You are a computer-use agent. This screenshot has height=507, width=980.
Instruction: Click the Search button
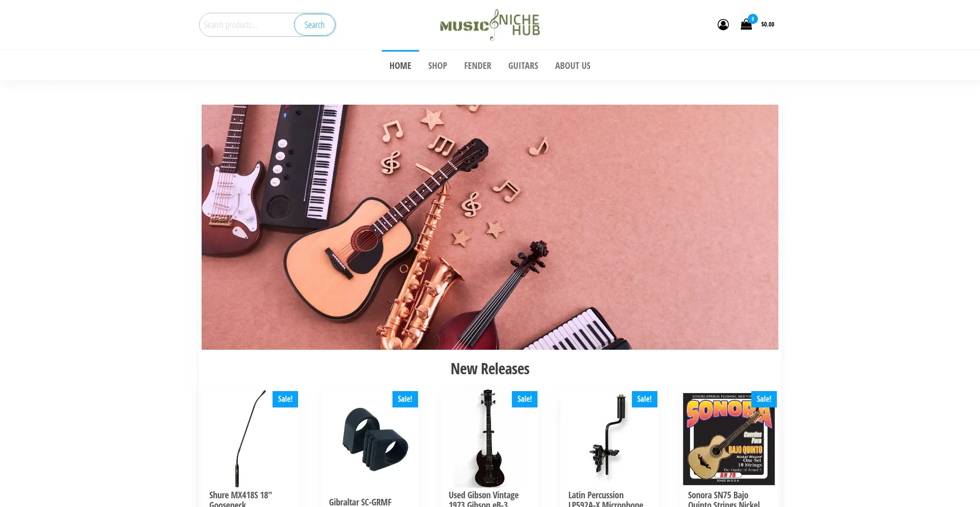(314, 25)
